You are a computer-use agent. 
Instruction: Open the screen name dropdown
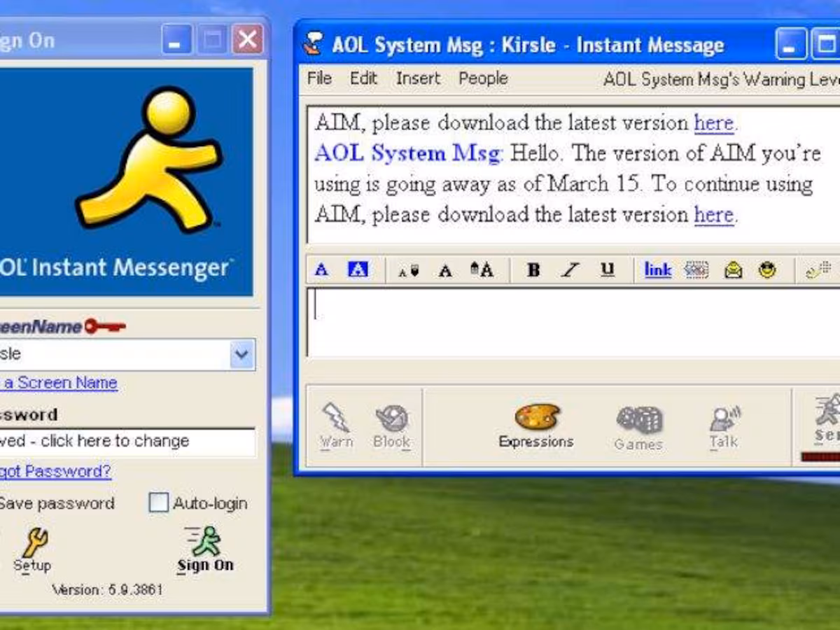(241, 355)
